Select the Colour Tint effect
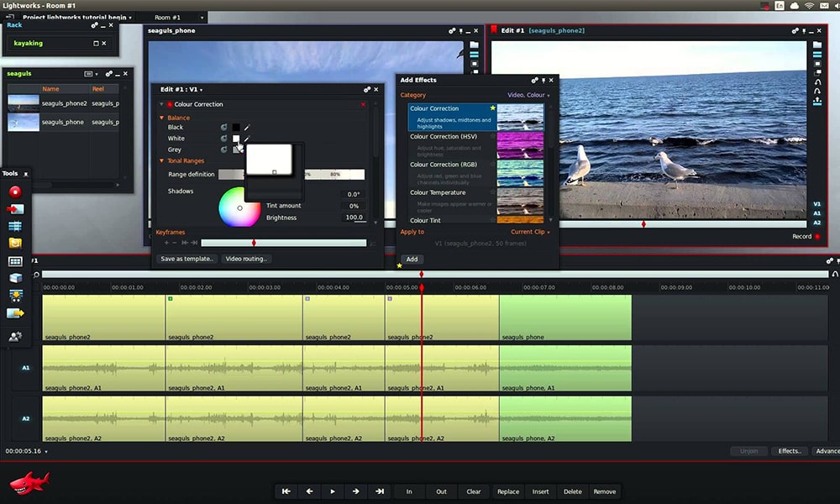 [x=475, y=219]
